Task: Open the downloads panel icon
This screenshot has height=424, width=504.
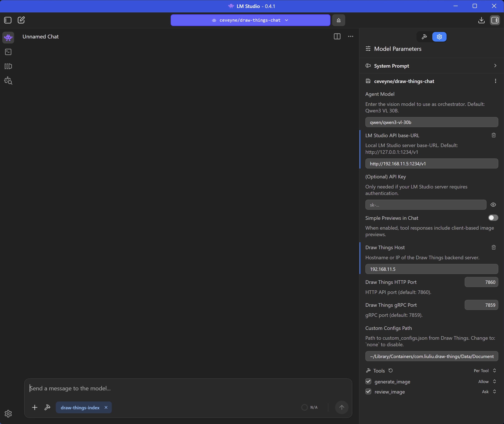Action: (481, 20)
